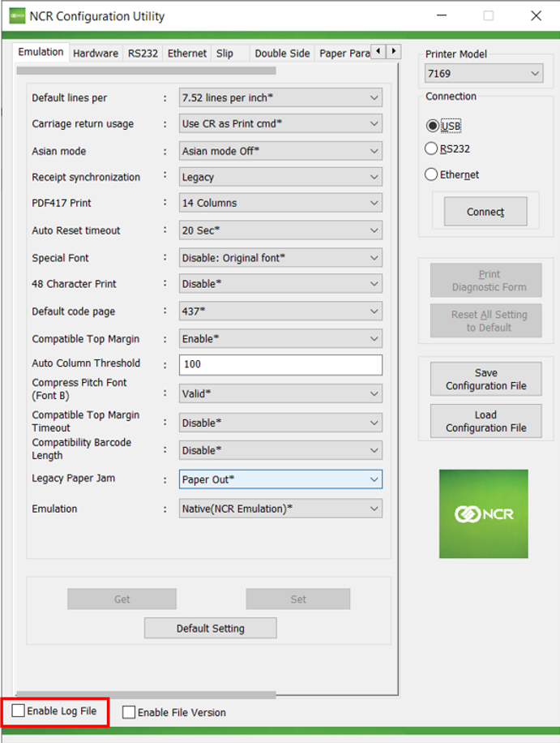Minimize the NCR Configuration Utility window
The image size is (560, 743).
(x=441, y=15)
